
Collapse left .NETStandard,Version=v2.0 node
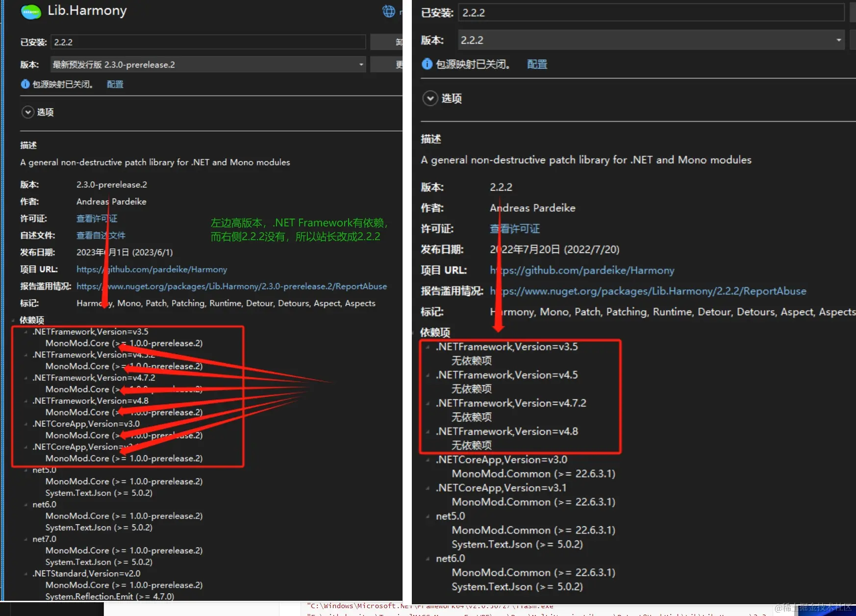pos(26,574)
